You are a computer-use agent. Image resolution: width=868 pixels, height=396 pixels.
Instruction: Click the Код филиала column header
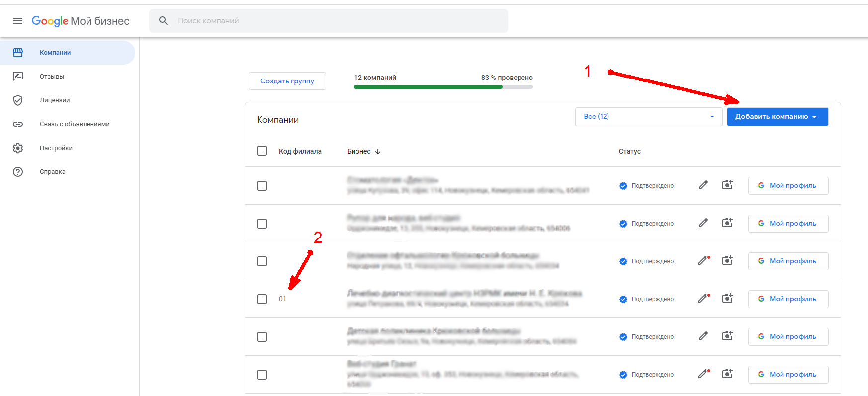[x=300, y=151]
